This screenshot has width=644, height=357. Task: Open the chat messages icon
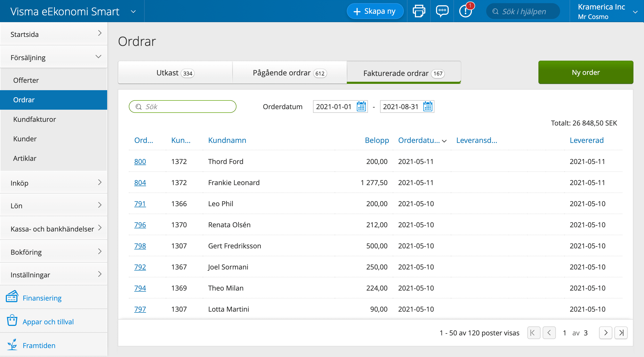[442, 11]
